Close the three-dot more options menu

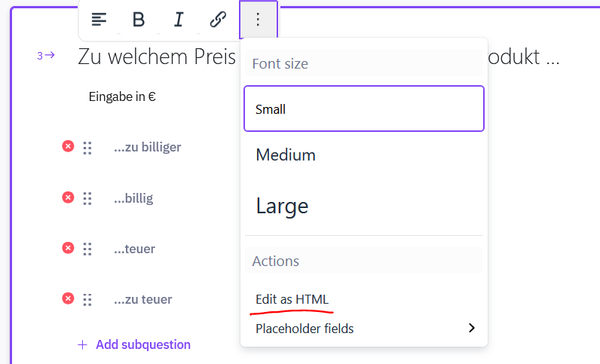point(258,20)
